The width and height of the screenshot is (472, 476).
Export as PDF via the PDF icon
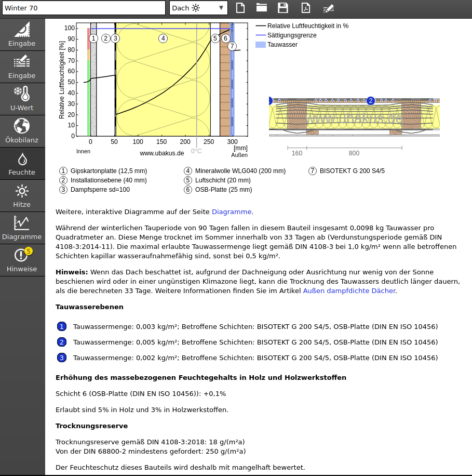pyautogui.click(x=306, y=8)
